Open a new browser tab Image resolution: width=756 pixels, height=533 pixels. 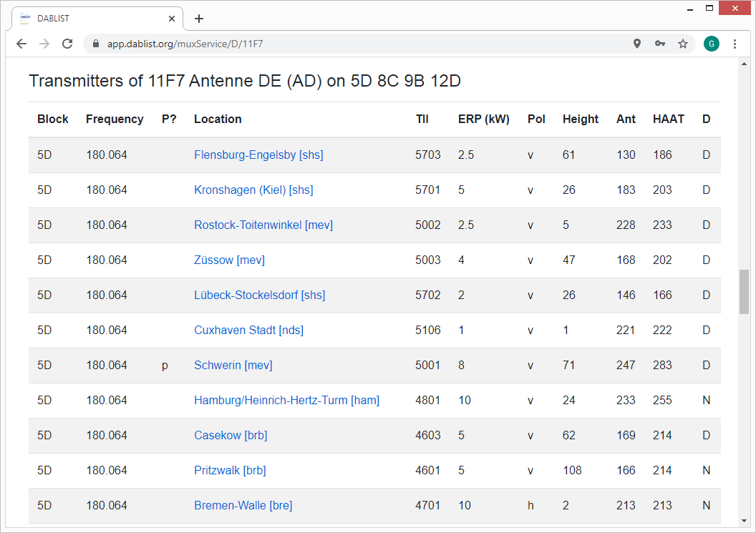[199, 19]
